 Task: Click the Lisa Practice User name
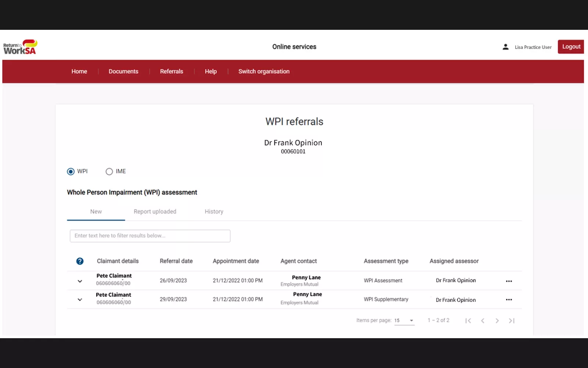pos(533,47)
